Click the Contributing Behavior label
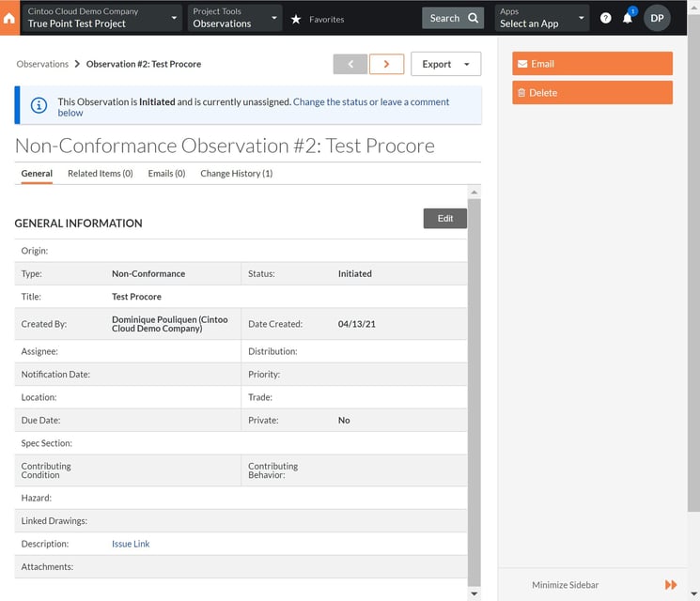This screenshot has width=700, height=601. click(x=273, y=470)
